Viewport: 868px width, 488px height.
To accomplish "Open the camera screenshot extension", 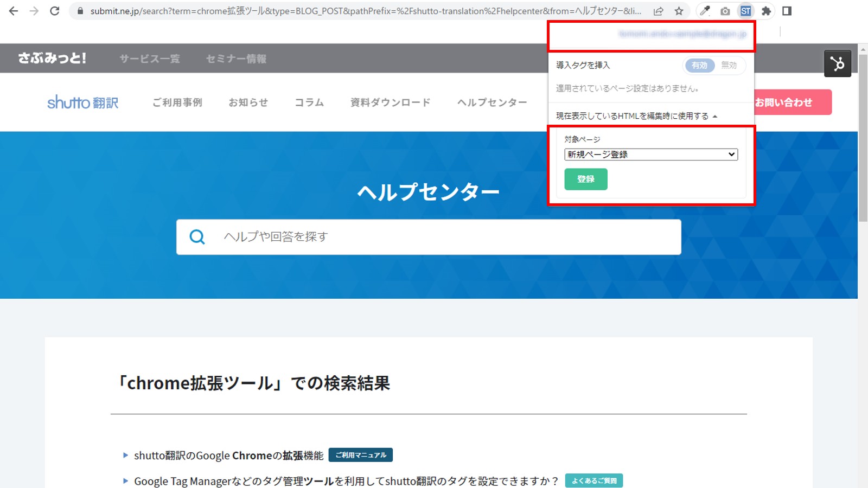I will (725, 11).
